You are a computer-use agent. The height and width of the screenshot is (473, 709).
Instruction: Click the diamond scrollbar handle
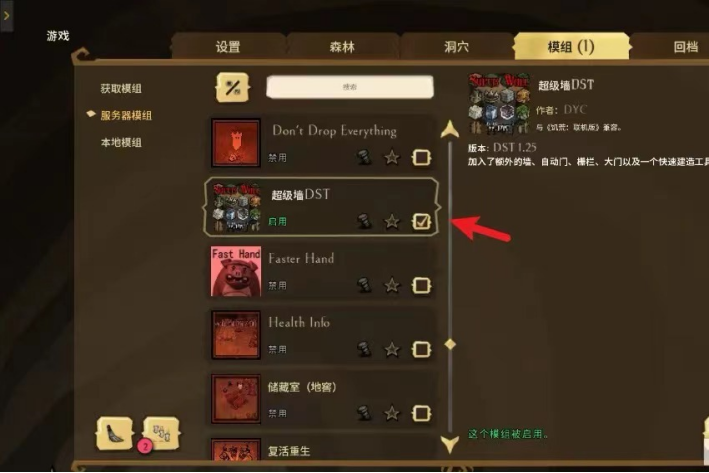point(450,344)
